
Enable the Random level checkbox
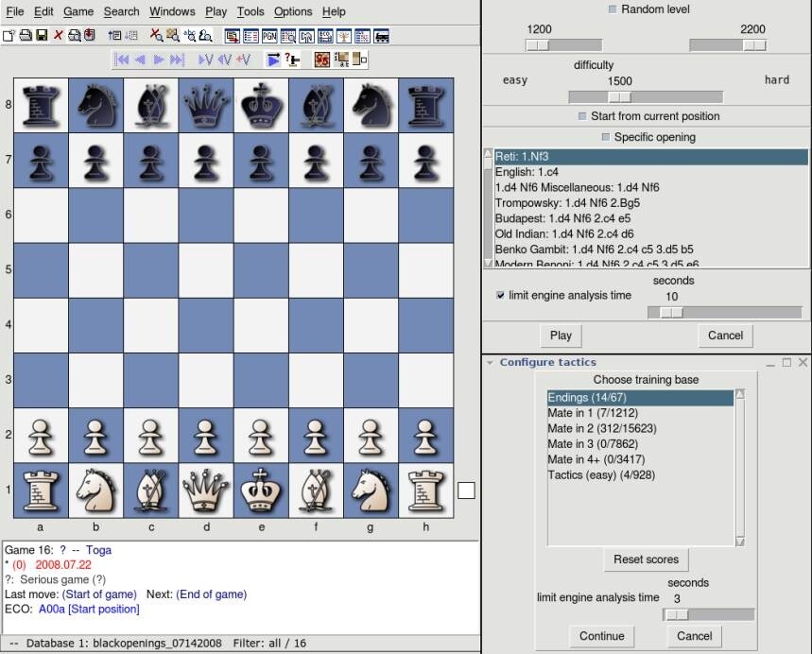point(613,9)
